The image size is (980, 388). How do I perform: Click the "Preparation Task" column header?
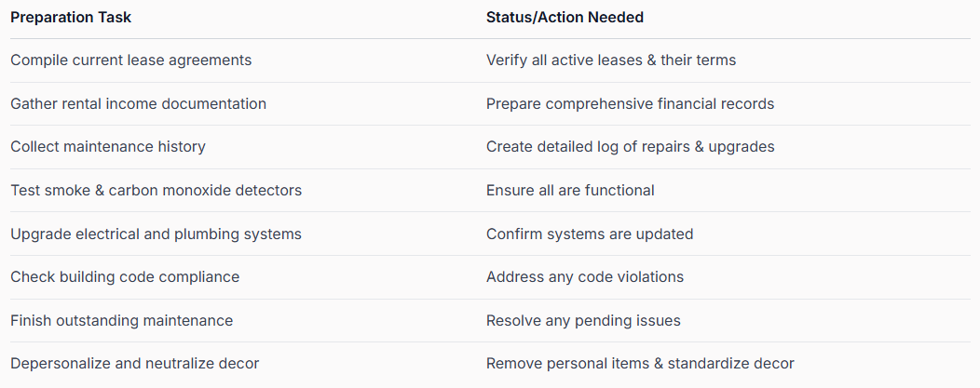(x=71, y=18)
